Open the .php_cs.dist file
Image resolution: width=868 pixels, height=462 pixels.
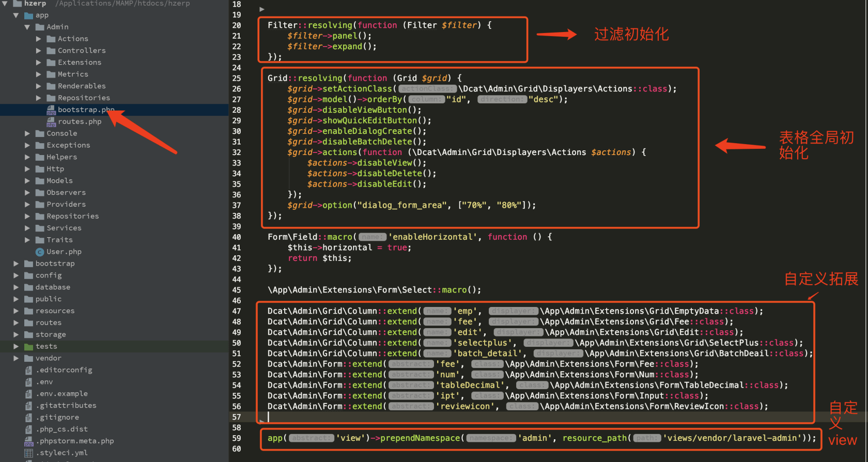pos(61,429)
